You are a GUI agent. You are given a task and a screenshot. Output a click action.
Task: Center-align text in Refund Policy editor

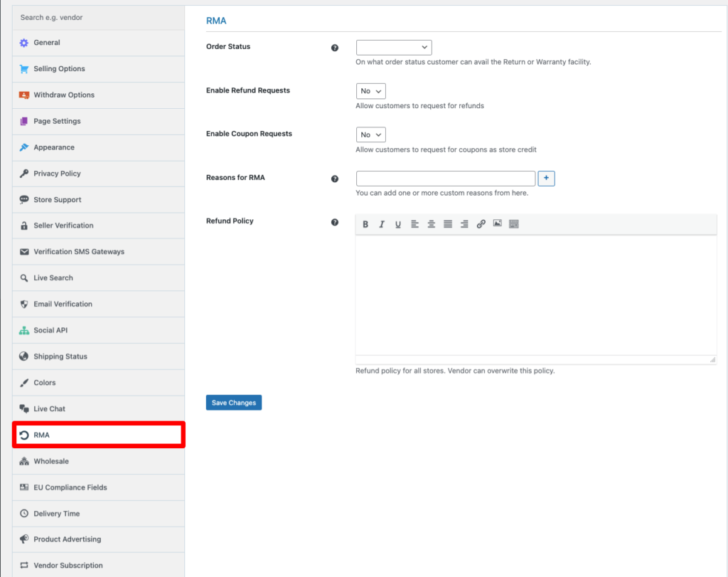pyautogui.click(x=432, y=224)
